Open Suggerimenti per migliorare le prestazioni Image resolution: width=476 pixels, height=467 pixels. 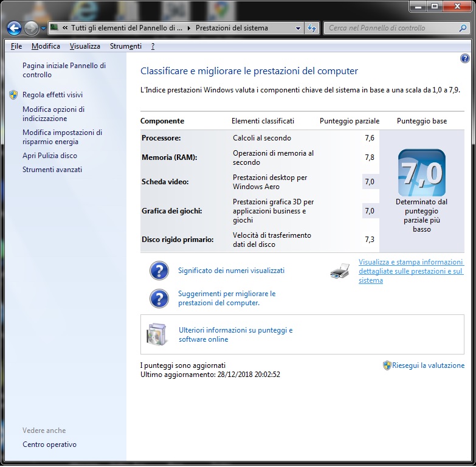227,298
